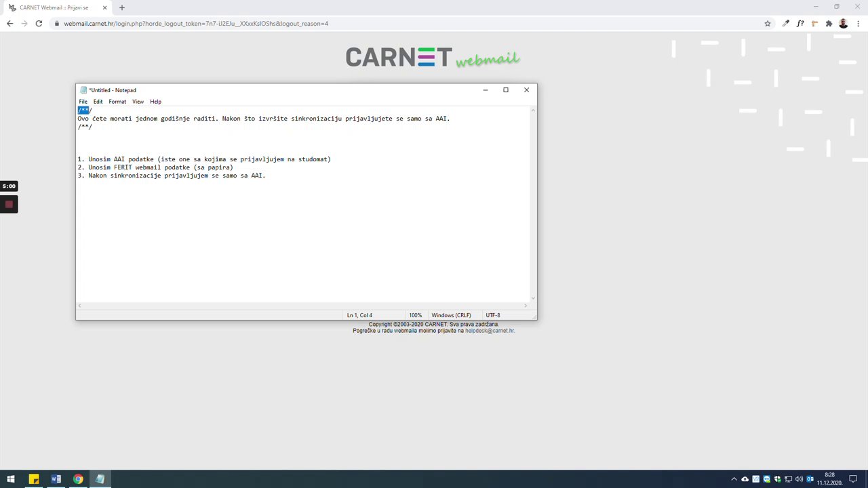Close the Untitled Notepad window
868x488 pixels.
[x=526, y=90]
